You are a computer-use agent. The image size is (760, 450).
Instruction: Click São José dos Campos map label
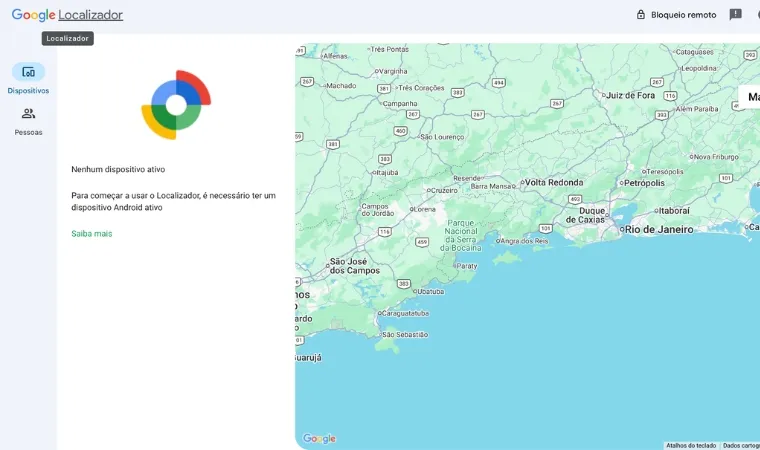coord(355,266)
